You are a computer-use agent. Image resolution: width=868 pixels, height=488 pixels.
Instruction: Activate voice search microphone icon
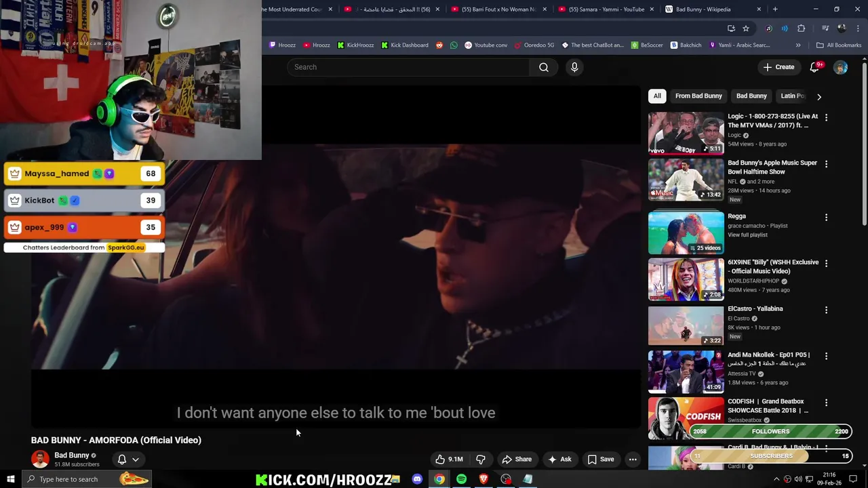[574, 67]
